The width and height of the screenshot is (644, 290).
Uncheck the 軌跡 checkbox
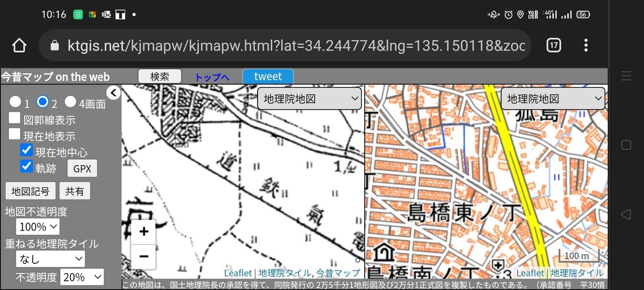click(x=26, y=166)
